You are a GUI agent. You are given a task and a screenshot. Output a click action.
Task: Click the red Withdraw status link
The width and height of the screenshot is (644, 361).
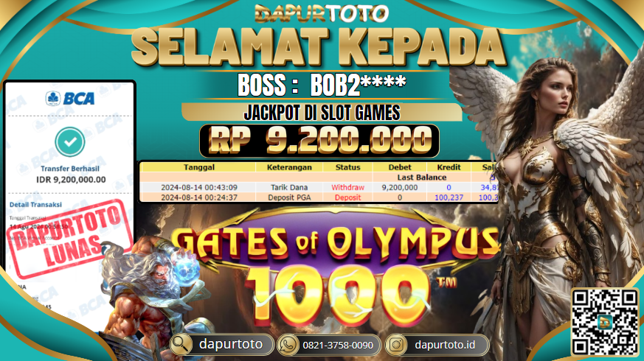pos(347,187)
